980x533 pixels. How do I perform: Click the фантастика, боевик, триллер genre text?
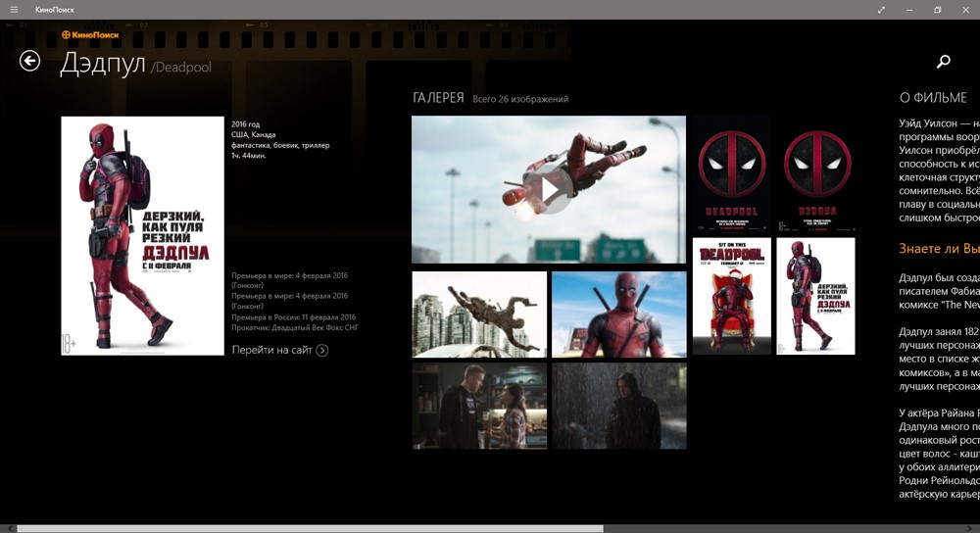(x=280, y=145)
